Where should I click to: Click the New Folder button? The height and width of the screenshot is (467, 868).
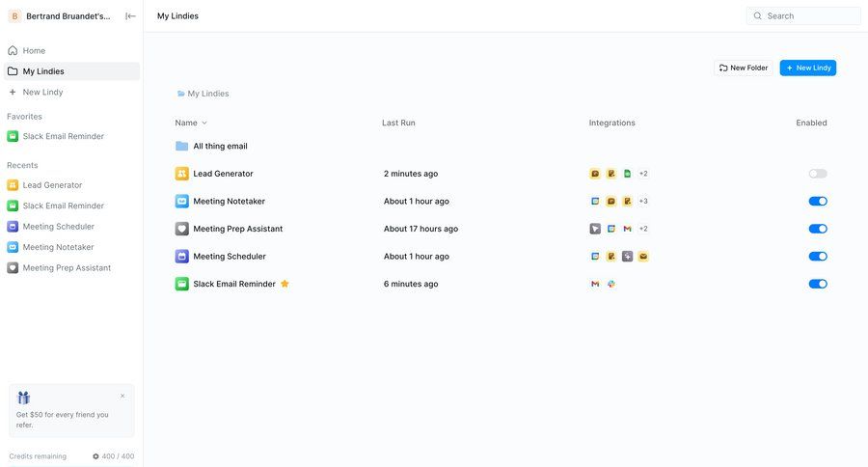pos(743,68)
